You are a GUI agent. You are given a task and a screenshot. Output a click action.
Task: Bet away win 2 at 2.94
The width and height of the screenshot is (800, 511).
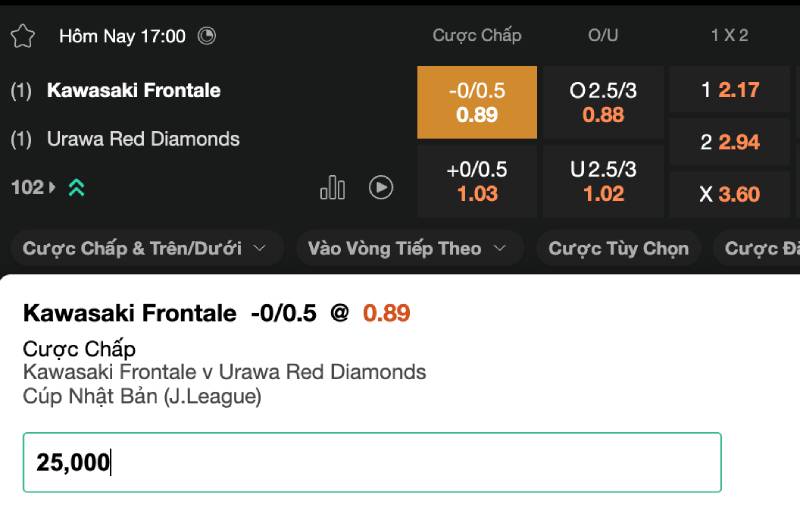(x=729, y=142)
